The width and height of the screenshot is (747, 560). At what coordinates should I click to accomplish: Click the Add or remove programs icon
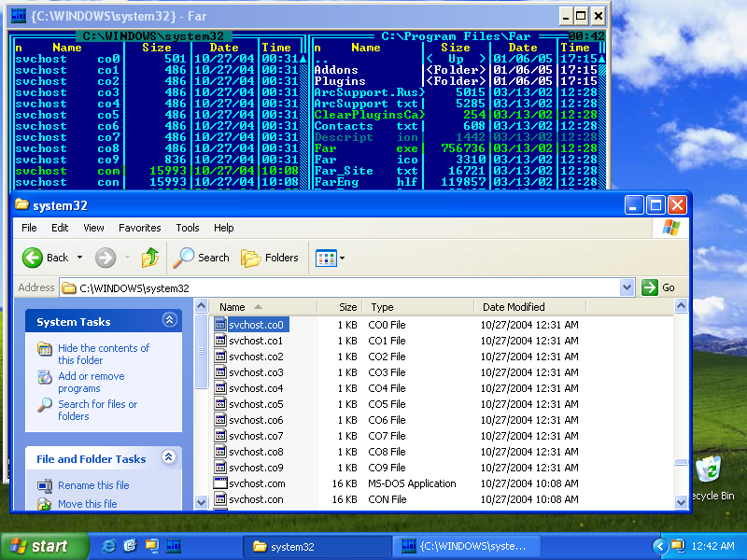[x=45, y=377]
